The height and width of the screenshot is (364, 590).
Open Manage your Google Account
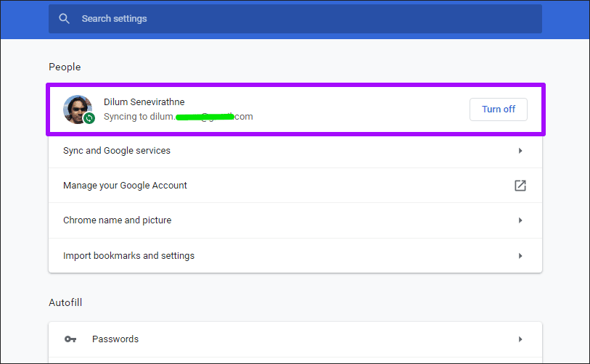(295, 186)
